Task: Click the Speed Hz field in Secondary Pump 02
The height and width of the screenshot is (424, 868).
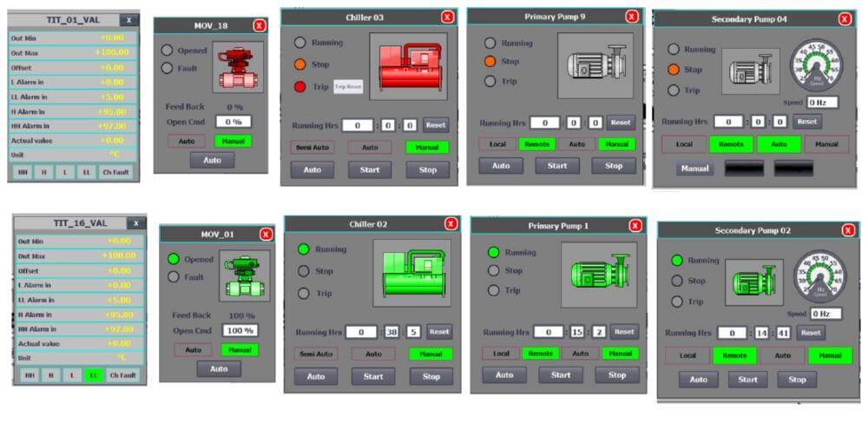Action: [825, 313]
